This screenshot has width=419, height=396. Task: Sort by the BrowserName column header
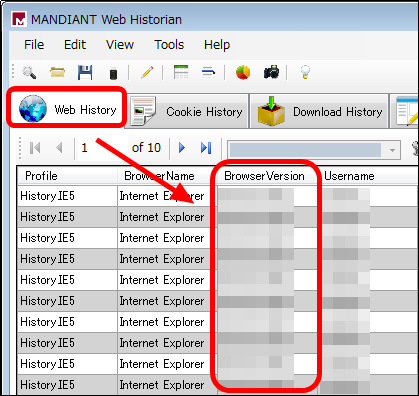(167, 176)
